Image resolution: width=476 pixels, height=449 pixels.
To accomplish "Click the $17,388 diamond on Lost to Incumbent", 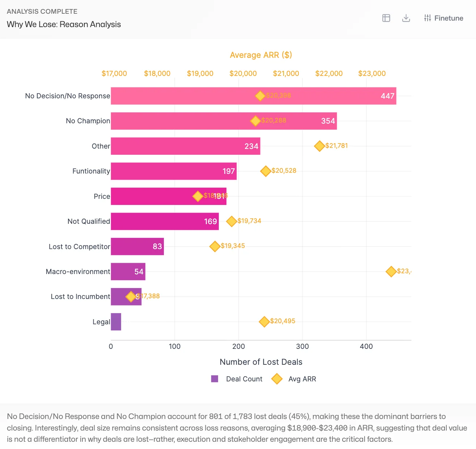I will (131, 296).
